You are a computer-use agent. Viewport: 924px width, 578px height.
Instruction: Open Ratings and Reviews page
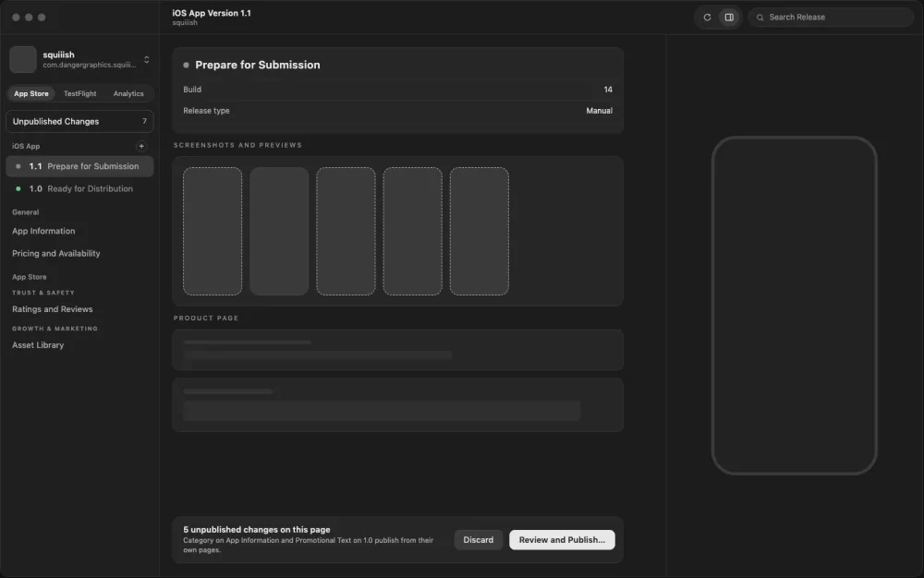[x=53, y=309]
